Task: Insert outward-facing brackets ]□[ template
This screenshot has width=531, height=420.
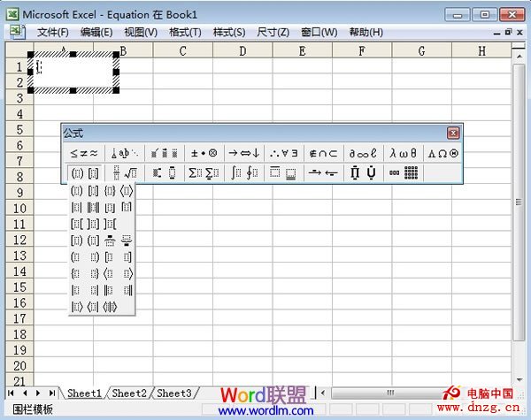Action: [110, 224]
